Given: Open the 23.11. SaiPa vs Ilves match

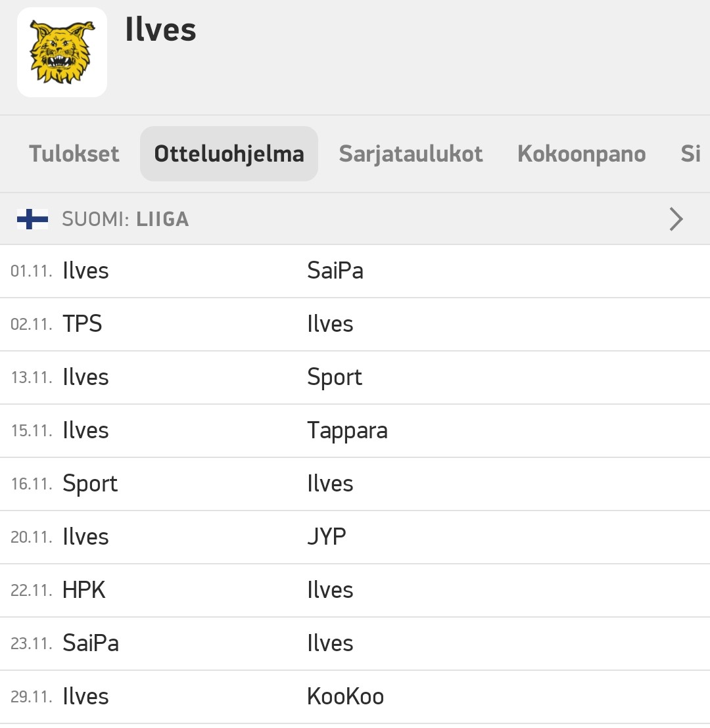Looking at the screenshot, I should 355,643.
